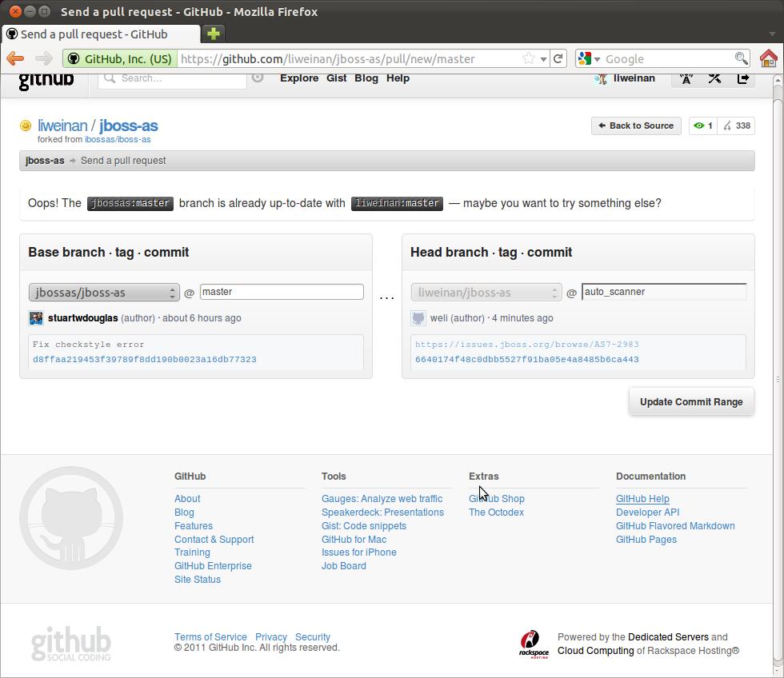Image resolution: width=784 pixels, height=678 pixels.
Task: Reload the page with the refresh icon
Action: [x=558, y=58]
